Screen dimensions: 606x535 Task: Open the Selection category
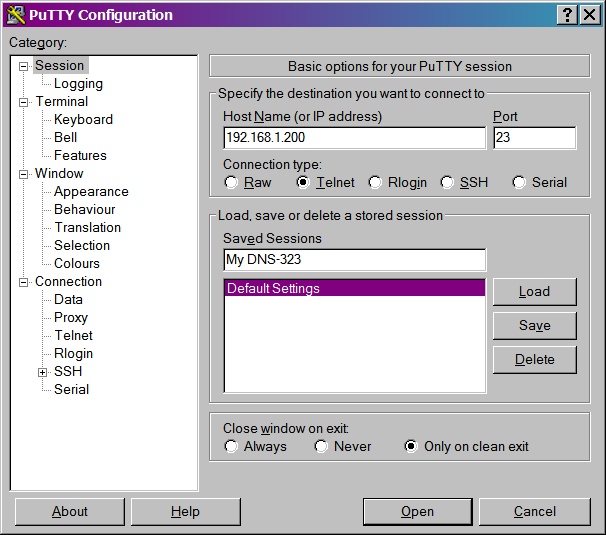pos(82,245)
